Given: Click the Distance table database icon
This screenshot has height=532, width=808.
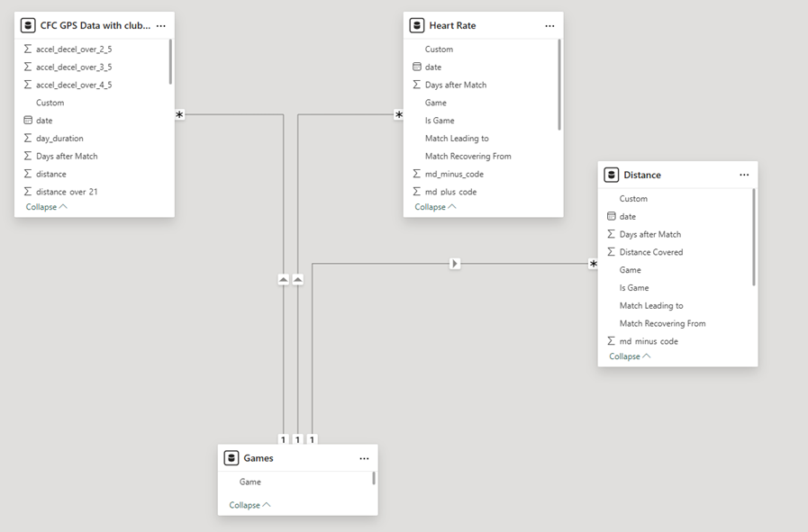Looking at the screenshot, I should pos(611,176).
